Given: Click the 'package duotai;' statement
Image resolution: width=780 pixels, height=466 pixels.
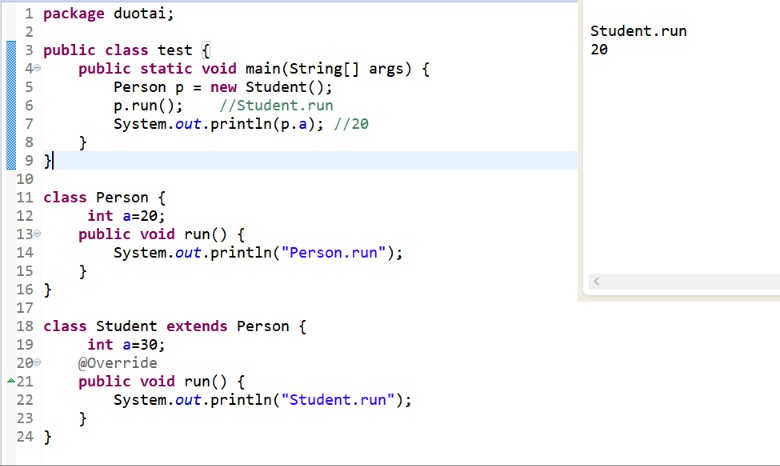Looking at the screenshot, I should point(108,13).
